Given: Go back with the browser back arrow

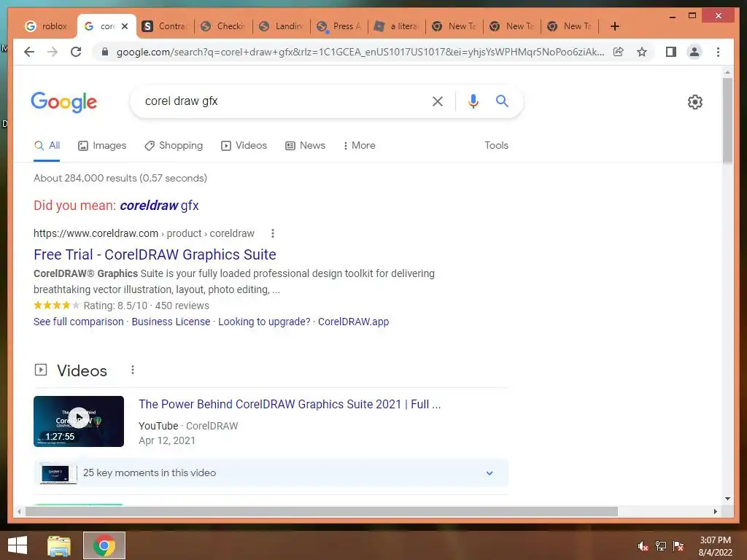Looking at the screenshot, I should (x=29, y=52).
